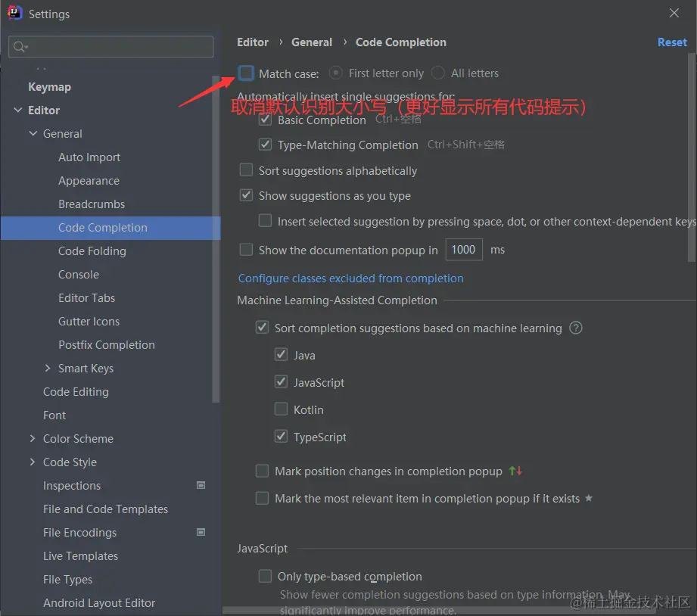Click General in the breadcrumb path
Image resolution: width=697 pixels, height=616 pixels.
coord(312,42)
